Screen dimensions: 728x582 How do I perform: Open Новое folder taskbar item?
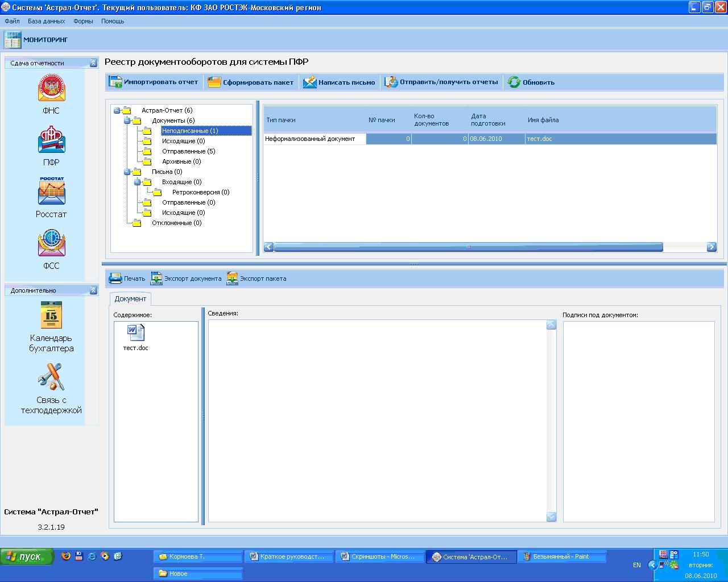click(x=198, y=573)
